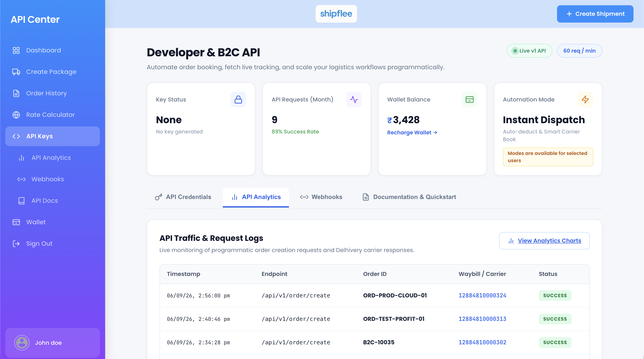
Task: Click the Order History document icon
Action: [16, 93]
